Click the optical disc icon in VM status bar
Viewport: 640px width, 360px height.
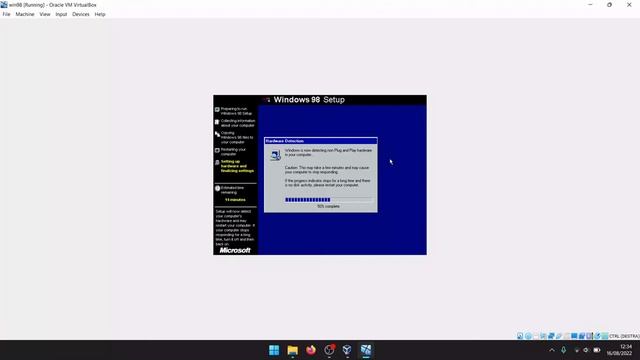point(528,336)
